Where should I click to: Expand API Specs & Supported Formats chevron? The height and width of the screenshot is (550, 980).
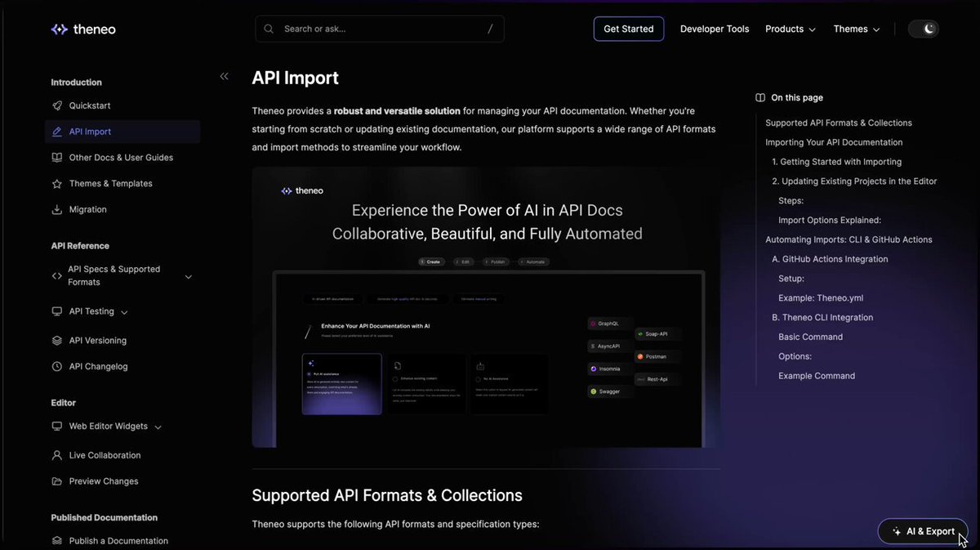tap(188, 277)
